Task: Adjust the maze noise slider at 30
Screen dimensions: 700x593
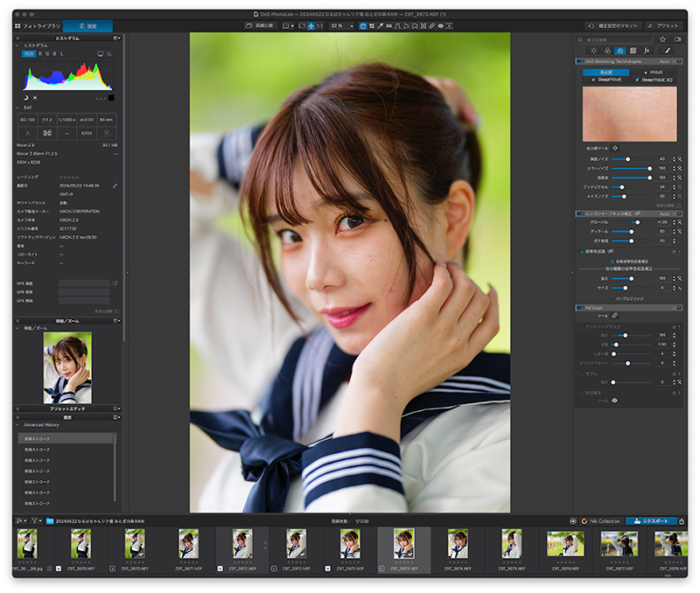Action: point(624,196)
